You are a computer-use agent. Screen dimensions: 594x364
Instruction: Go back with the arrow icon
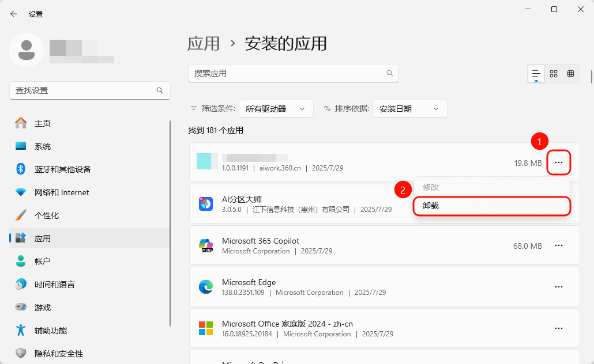(x=14, y=14)
